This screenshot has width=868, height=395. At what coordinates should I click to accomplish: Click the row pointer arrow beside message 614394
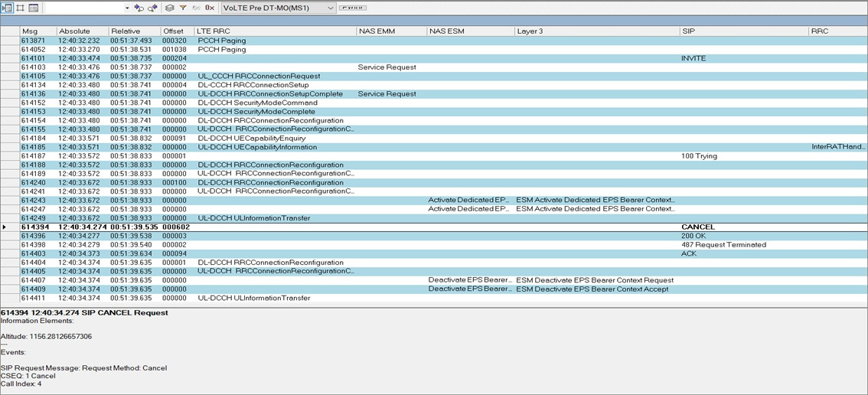pos(5,227)
